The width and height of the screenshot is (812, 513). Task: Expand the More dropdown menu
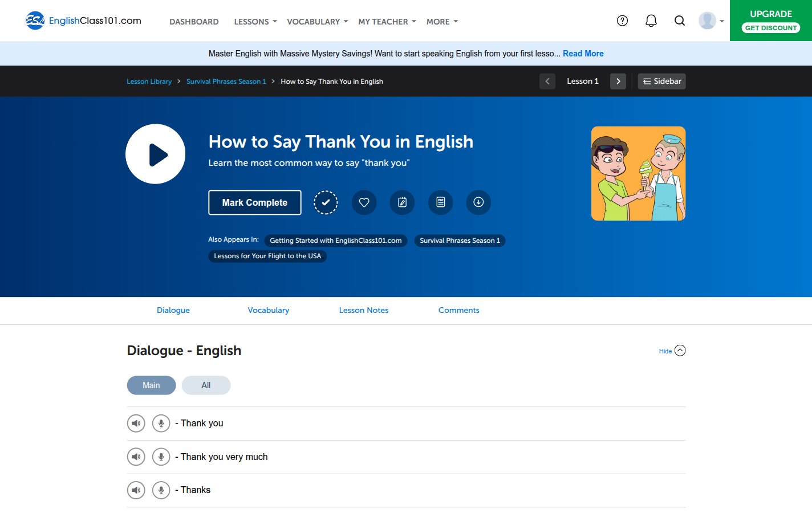click(x=442, y=22)
